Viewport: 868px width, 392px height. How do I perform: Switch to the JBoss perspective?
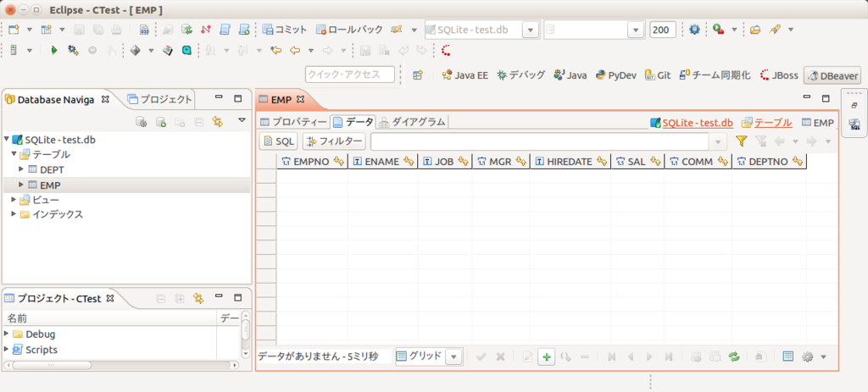[780, 75]
